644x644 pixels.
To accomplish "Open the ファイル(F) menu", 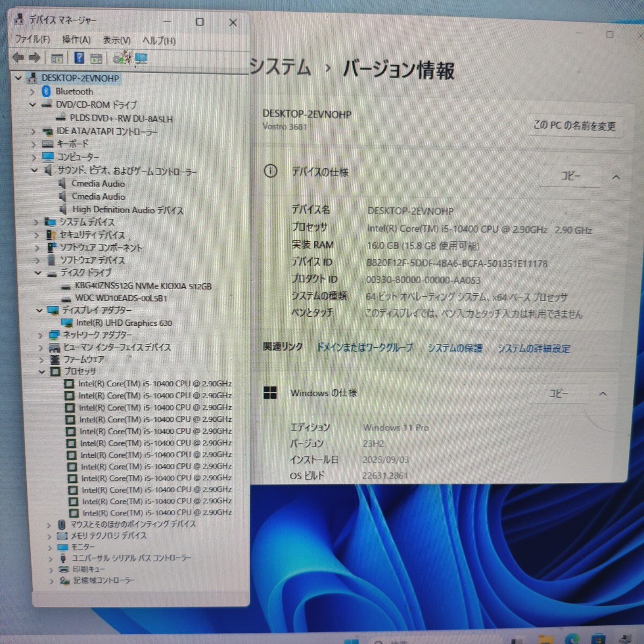I will pyautogui.click(x=32, y=39).
